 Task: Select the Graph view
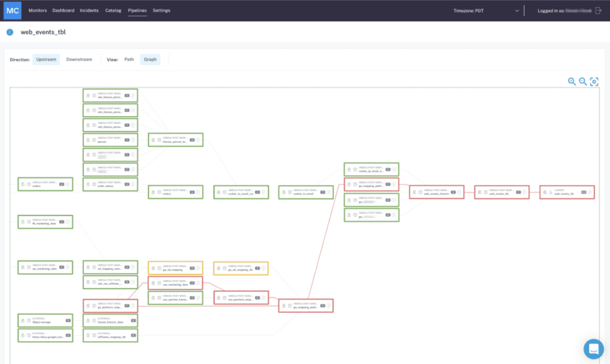pos(150,60)
